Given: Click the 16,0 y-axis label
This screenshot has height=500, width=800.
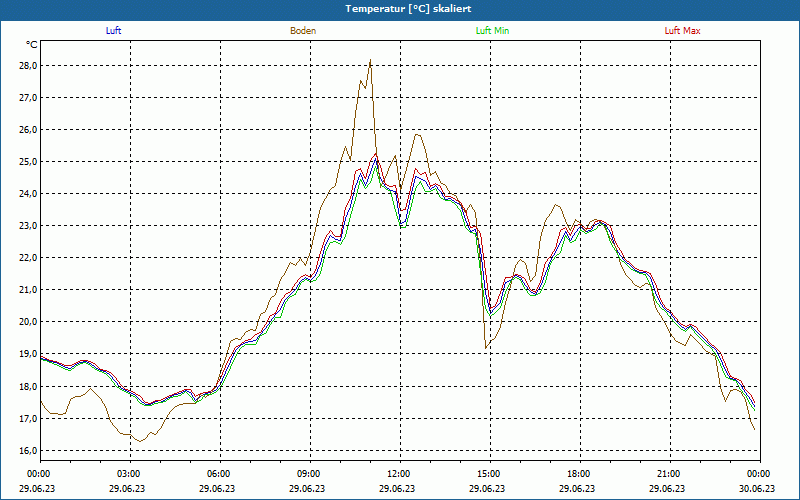Looking at the screenshot, I should click(x=28, y=451).
